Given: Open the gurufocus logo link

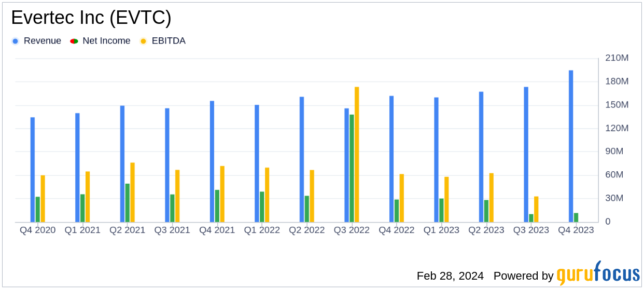Looking at the screenshot, I should pyautogui.click(x=598, y=273).
